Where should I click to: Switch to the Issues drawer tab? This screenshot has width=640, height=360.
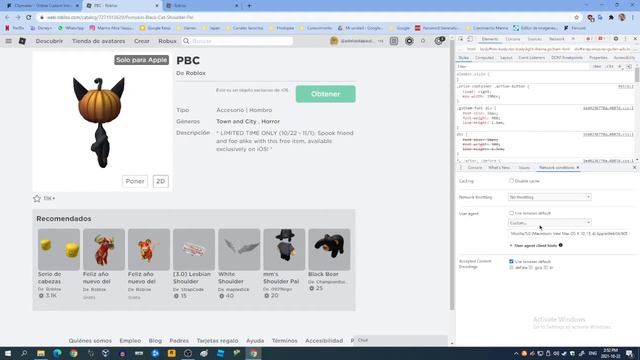524,168
